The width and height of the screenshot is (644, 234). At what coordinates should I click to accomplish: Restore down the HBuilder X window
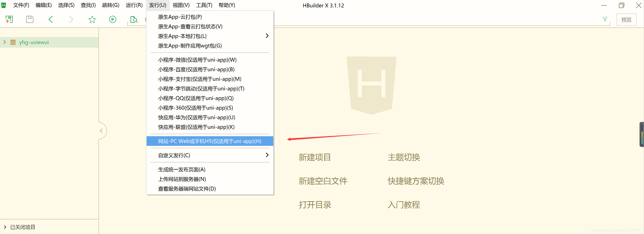[x=621, y=5]
